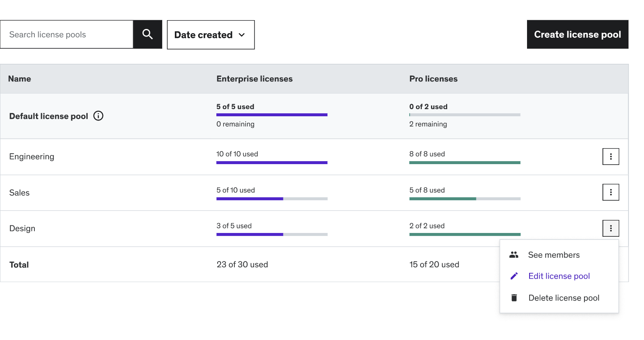This screenshot has height=340, width=644.
Task: Select Delete license pool menu option
Action: [563, 298]
